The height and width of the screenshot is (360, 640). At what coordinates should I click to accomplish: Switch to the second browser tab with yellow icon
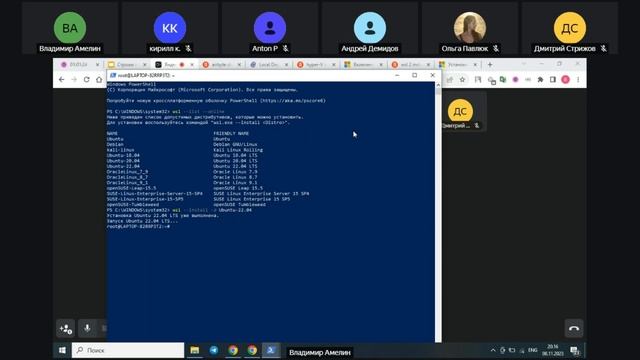127,64
